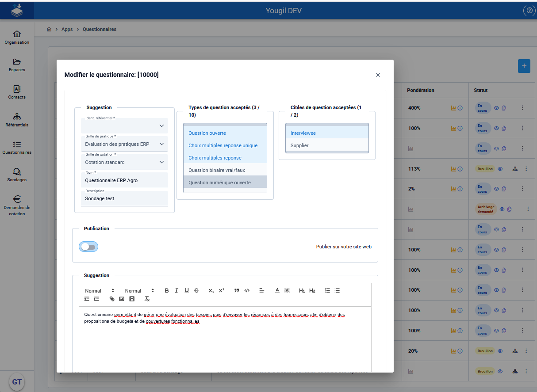The height and width of the screenshot is (392, 537).
Task: Apply Heading 2 style
Action: pos(312,290)
